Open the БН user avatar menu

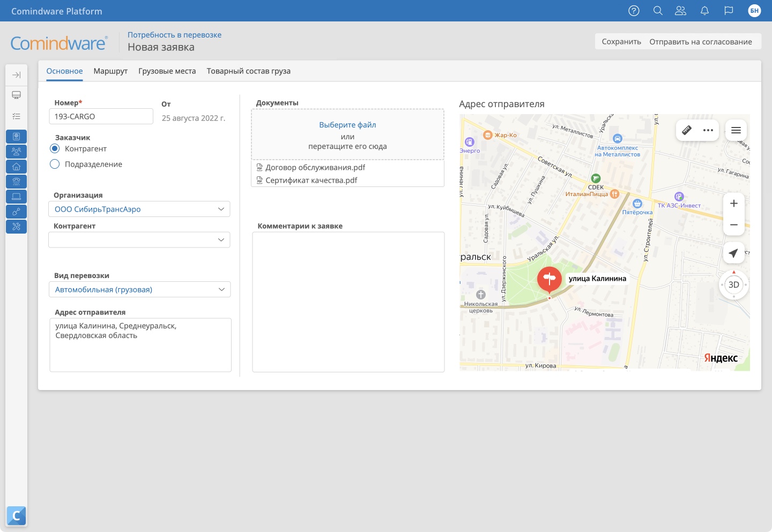pos(754,11)
